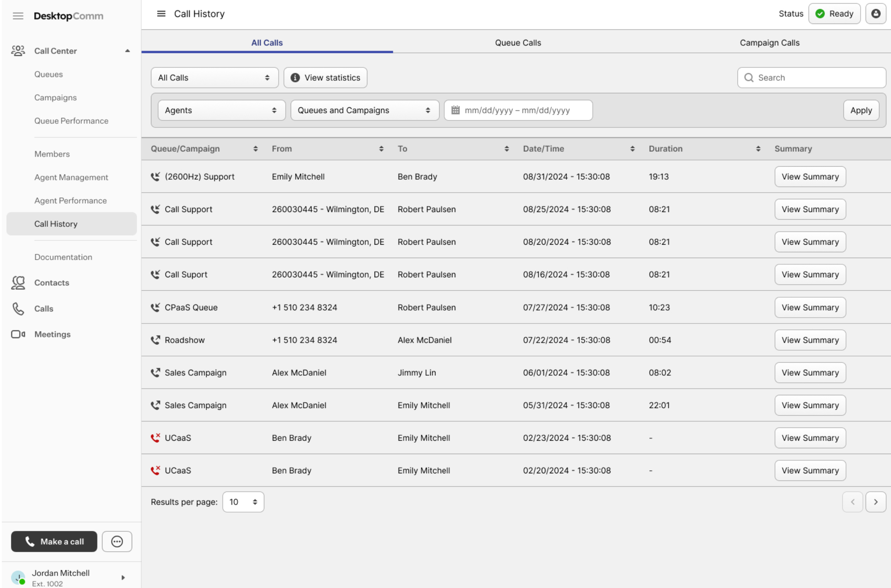Click the Contacts sidebar icon
891x588 pixels.
(x=18, y=283)
